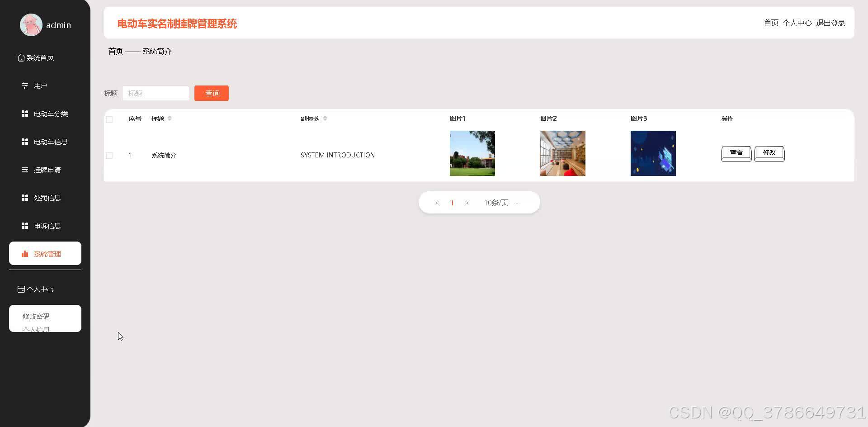
Task: Select the 系统管理 chart icon
Action: 25,254
